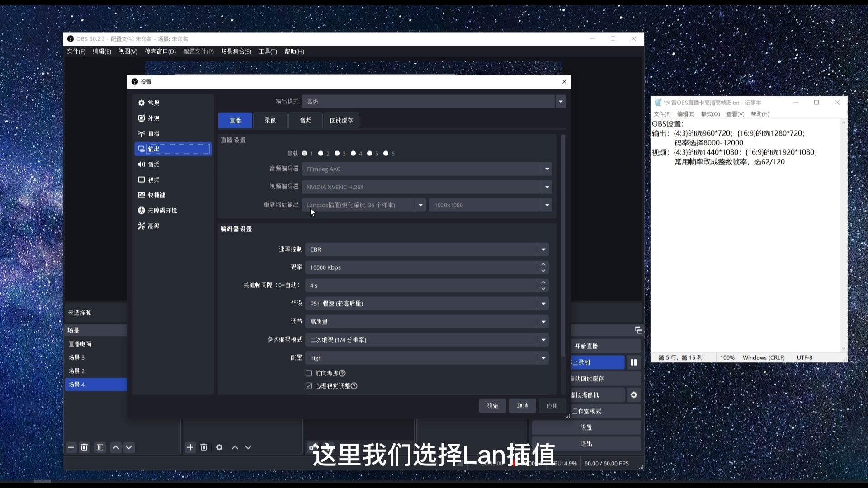This screenshot has width=868, height=488.
Task: Decrease the keyframe interval with the down stepper
Action: click(543, 288)
